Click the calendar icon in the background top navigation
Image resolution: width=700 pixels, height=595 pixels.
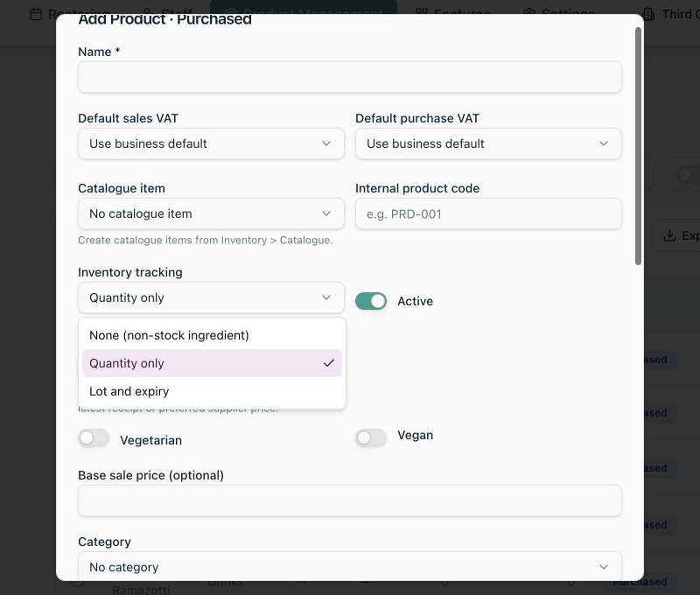[36, 14]
